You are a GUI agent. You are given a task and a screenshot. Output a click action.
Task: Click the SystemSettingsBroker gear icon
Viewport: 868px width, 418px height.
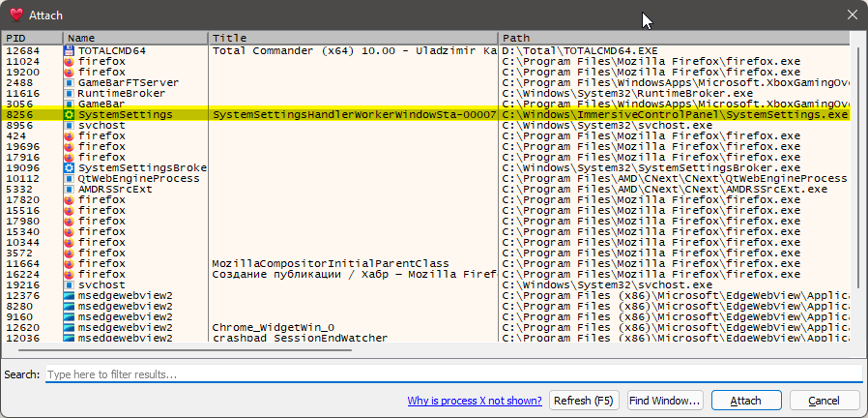[x=70, y=168]
